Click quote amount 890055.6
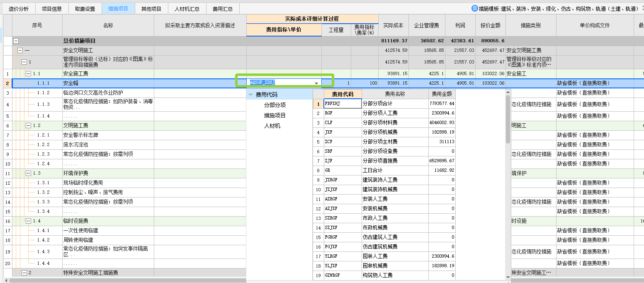The image size is (644, 283). tap(491, 41)
